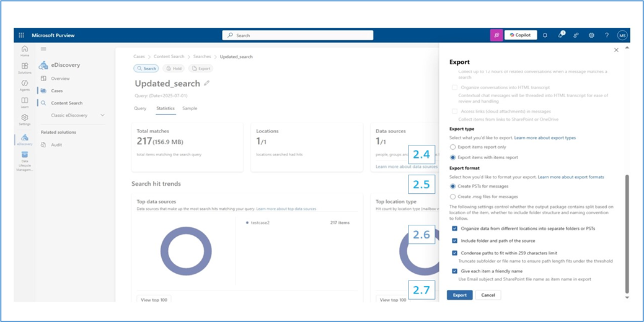
Task: Switch to the Statistics tab
Action: pyautogui.click(x=165, y=108)
